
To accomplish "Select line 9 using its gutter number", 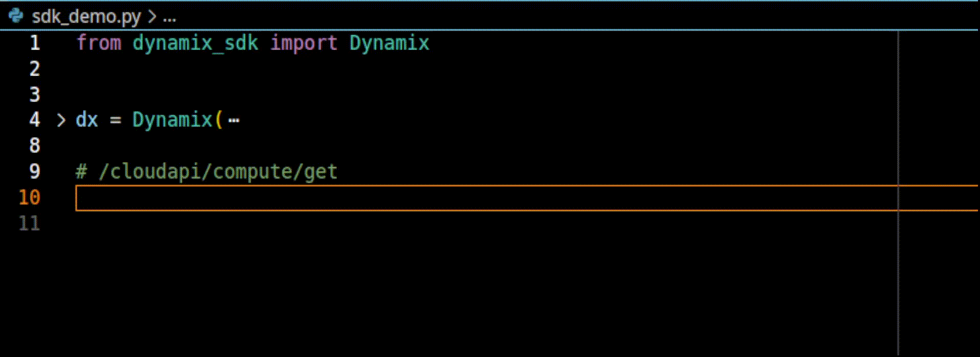I will [x=35, y=171].
